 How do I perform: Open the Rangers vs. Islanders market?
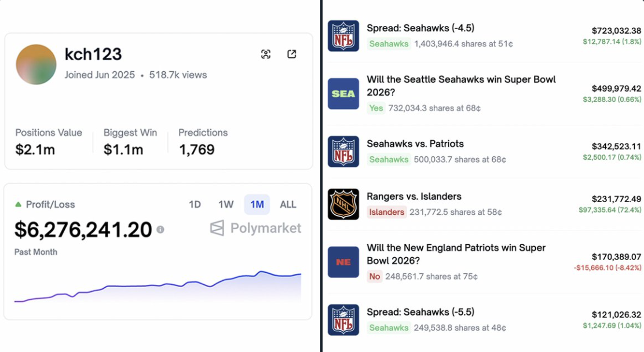pyautogui.click(x=414, y=196)
